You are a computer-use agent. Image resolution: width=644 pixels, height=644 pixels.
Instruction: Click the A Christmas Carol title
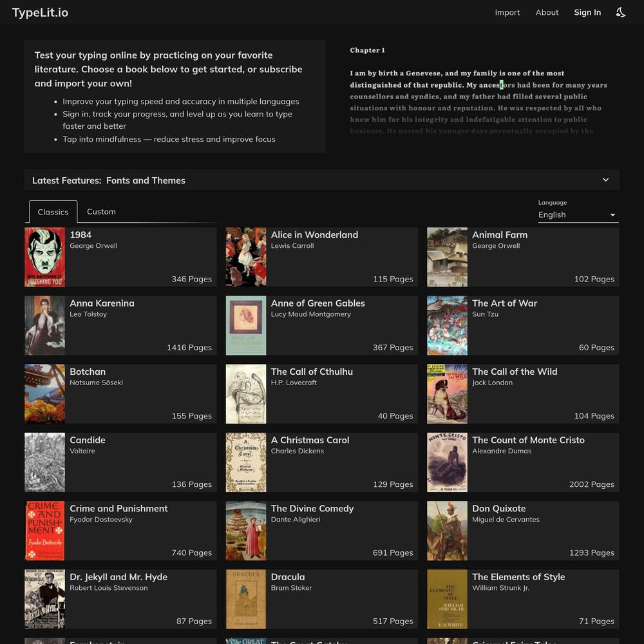point(310,440)
